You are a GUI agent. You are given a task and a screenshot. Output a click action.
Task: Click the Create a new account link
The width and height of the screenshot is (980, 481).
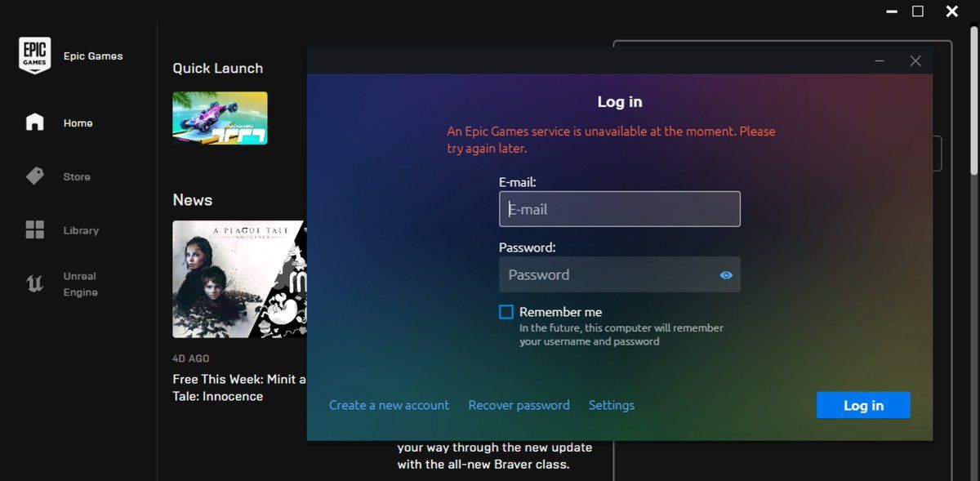click(x=389, y=405)
